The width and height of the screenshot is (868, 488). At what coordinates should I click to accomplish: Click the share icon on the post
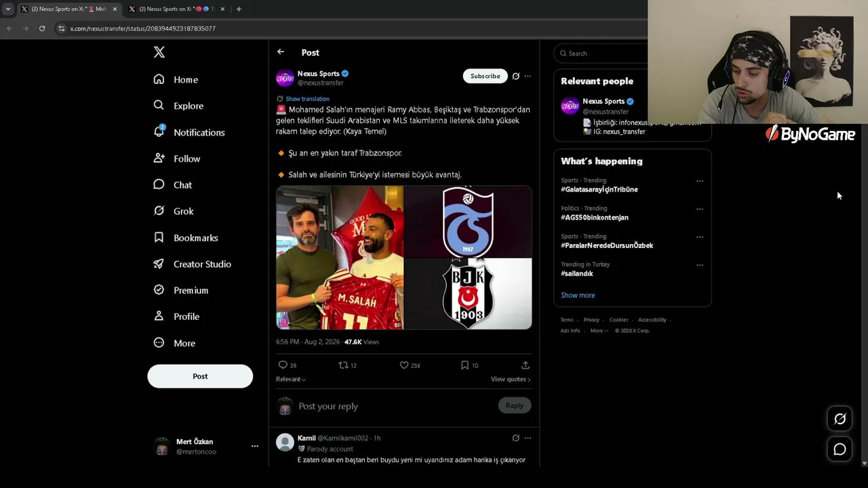[525, 365]
